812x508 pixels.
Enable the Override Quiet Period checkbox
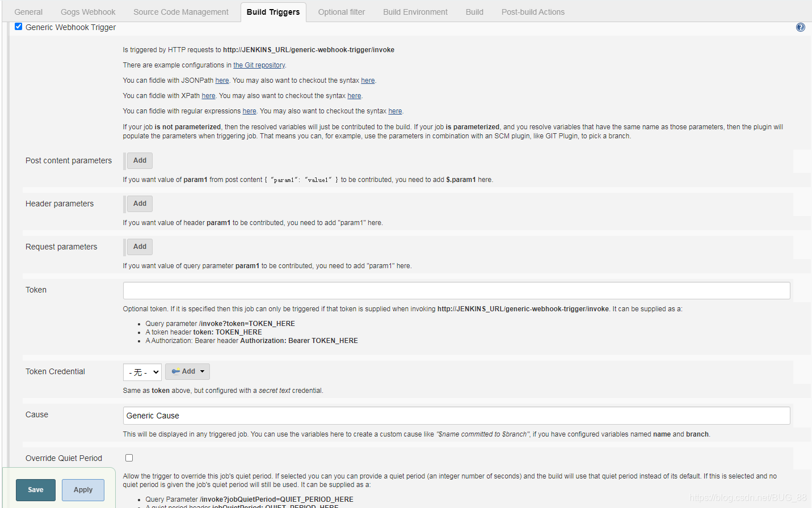(129, 457)
